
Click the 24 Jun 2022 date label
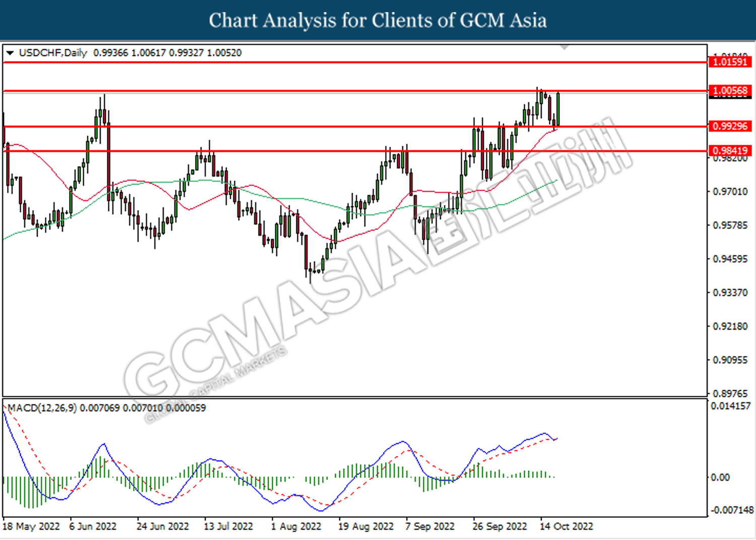point(163,526)
